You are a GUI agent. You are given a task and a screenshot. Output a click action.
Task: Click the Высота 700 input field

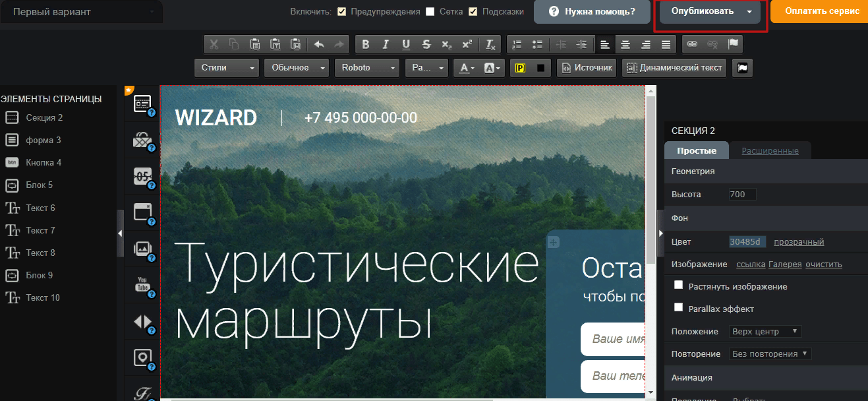742,194
